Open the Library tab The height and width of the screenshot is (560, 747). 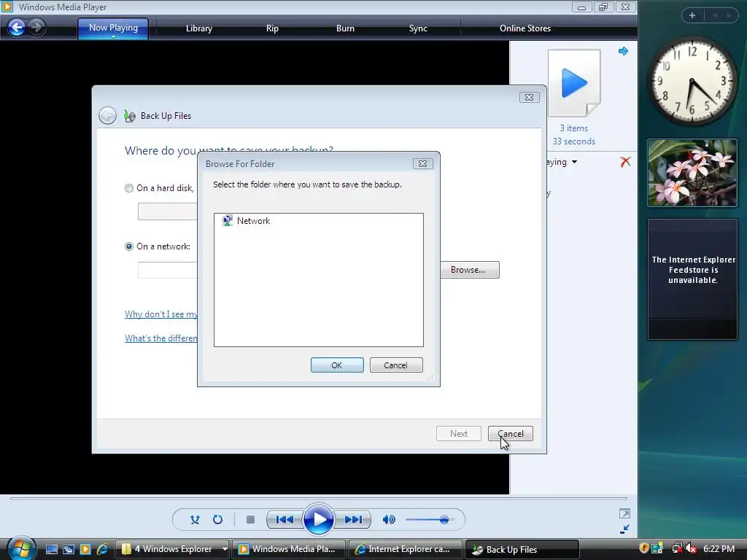pyautogui.click(x=199, y=28)
